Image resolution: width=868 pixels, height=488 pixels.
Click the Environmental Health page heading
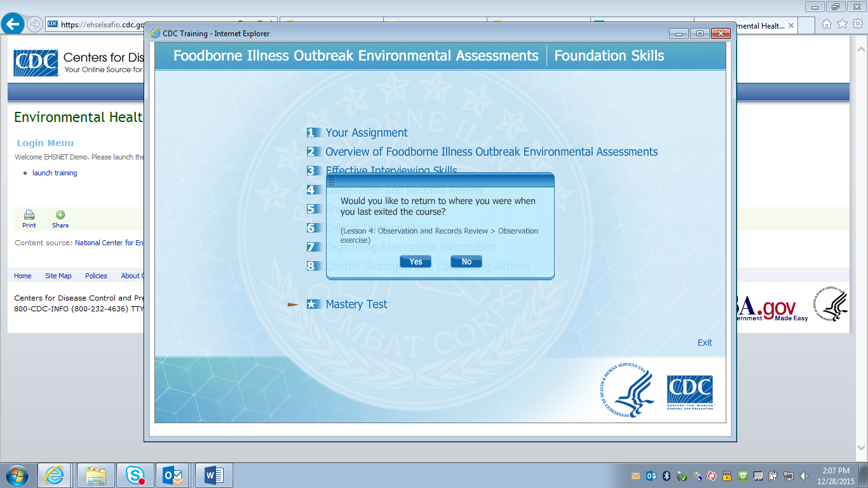point(78,118)
